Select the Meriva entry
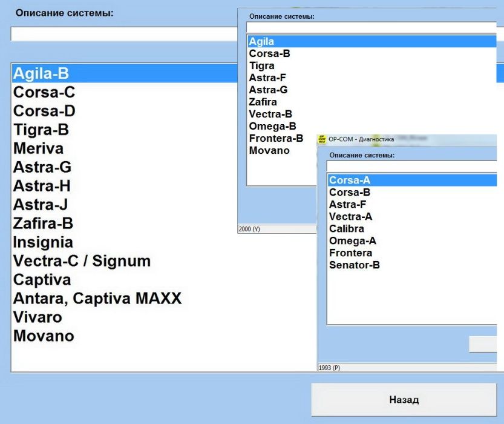 pos(38,148)
